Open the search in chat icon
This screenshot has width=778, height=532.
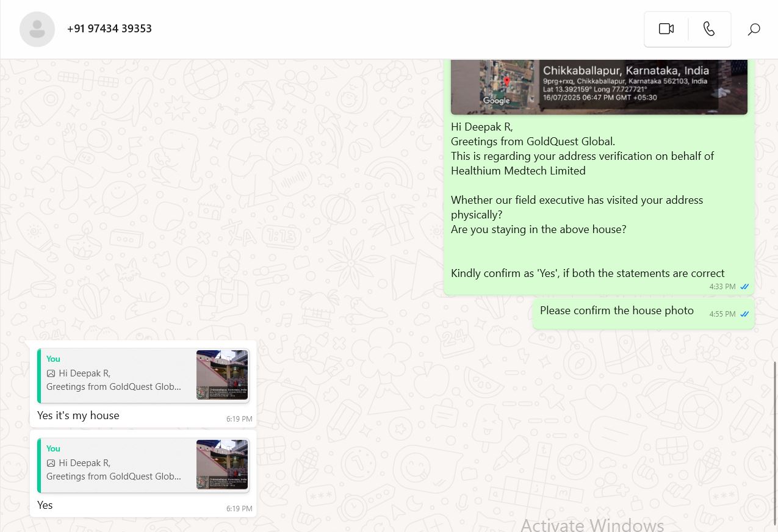pyautogui.click(x=754, y=29)
